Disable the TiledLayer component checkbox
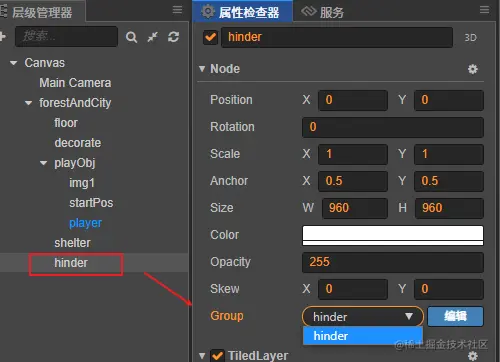This screenshot has width=500, height=362. click(217, 356)
